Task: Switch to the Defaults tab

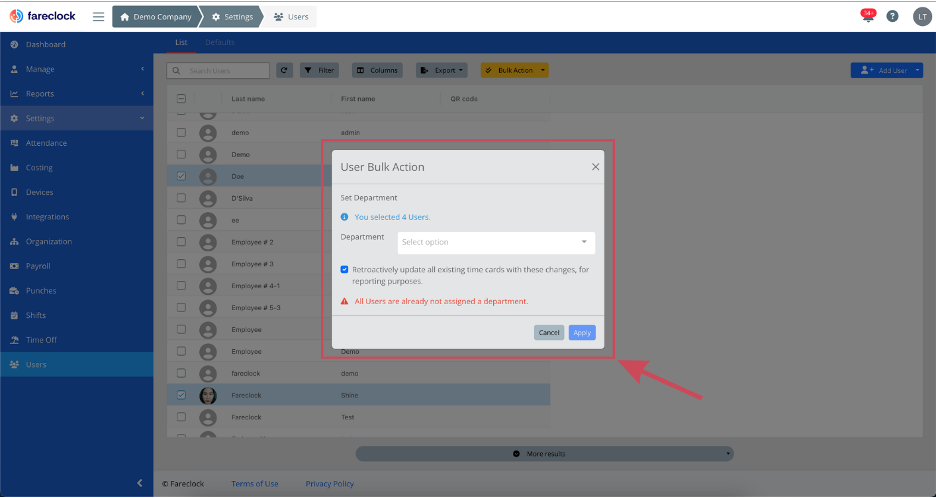Action: pyautogui.click(x=220, y=42)
